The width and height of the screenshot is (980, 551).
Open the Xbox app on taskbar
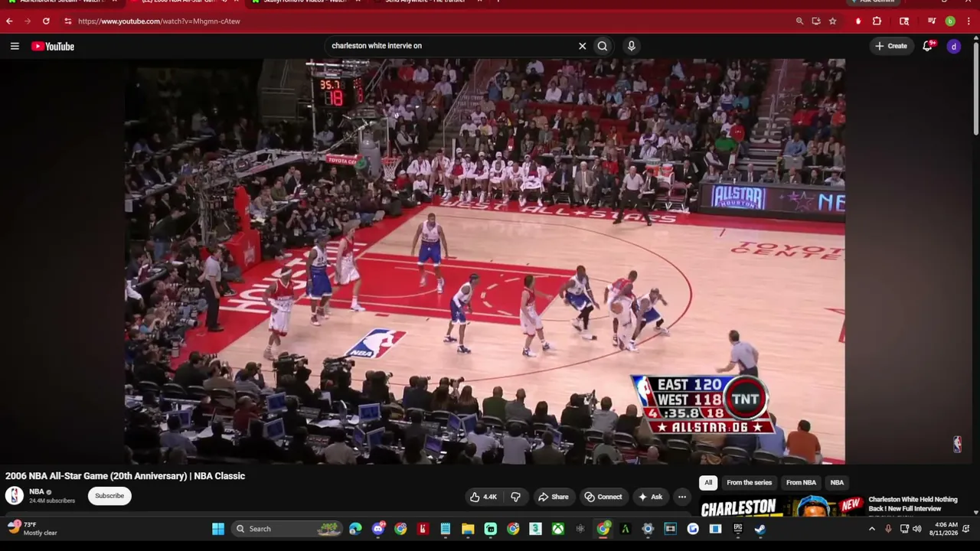point(558,529)
